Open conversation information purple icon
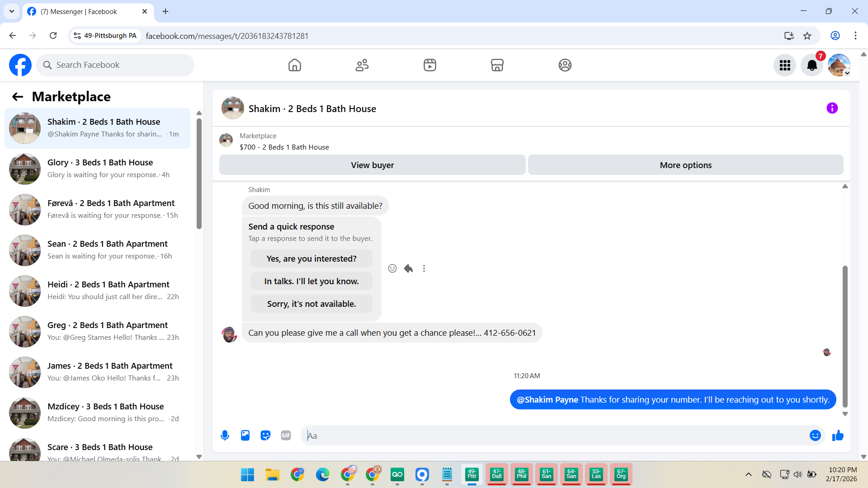 832,108
